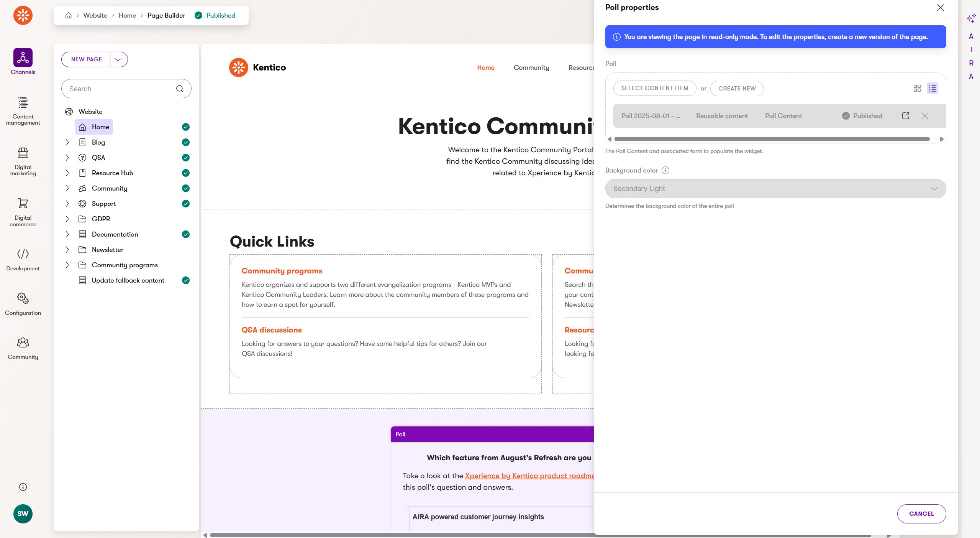980x538 pixels.
Task: Open Digital commerce cart icon
Action: point(23,203)
